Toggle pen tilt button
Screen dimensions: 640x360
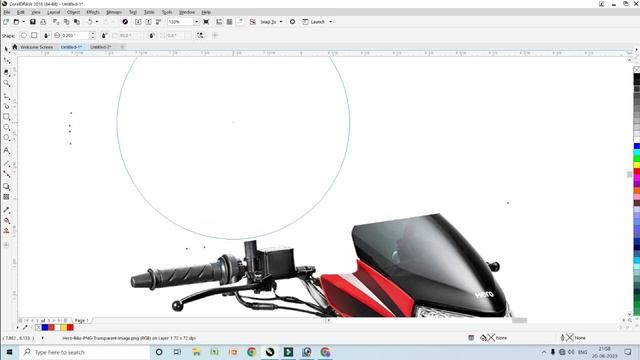(105, 36)
